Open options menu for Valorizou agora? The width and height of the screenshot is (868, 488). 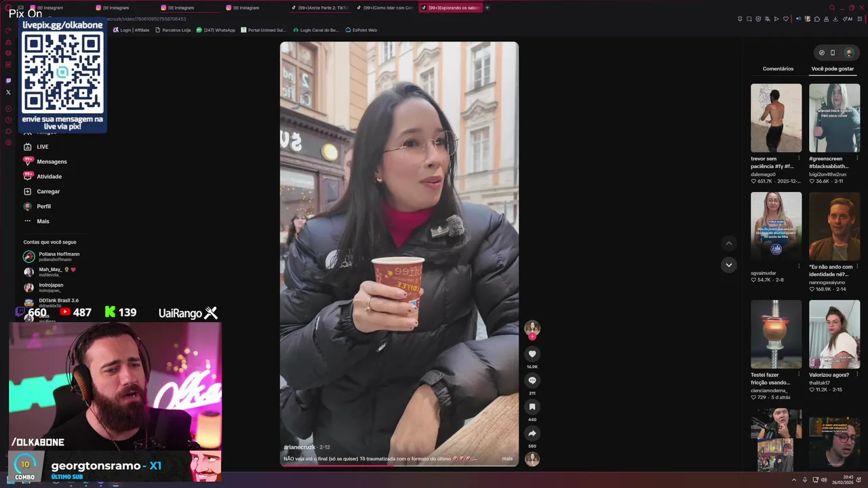857,375
